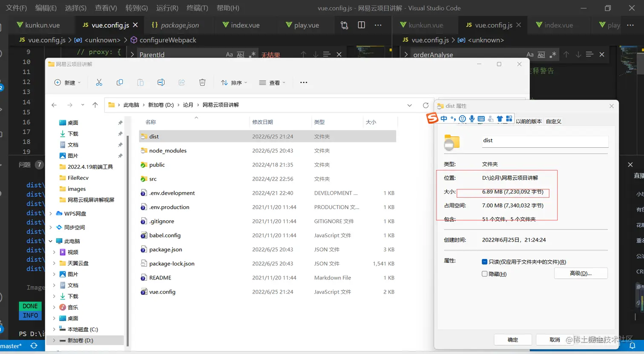The height and width of the screenshot is (354, 644).
Task: Split the left VS Code editor
Action: 362,25
